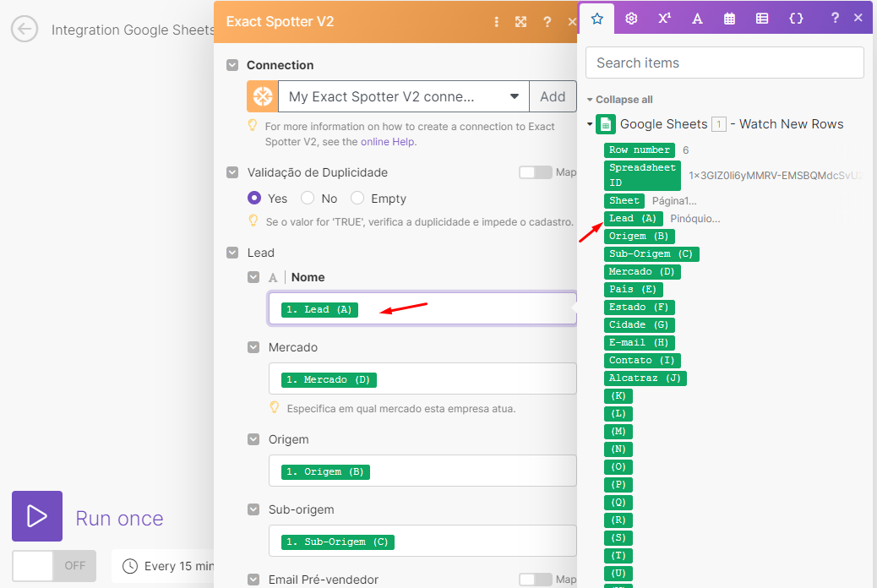This screenshot has height=588, width=877.
Task: Click the Origem input field
Action: pos(422,471)
